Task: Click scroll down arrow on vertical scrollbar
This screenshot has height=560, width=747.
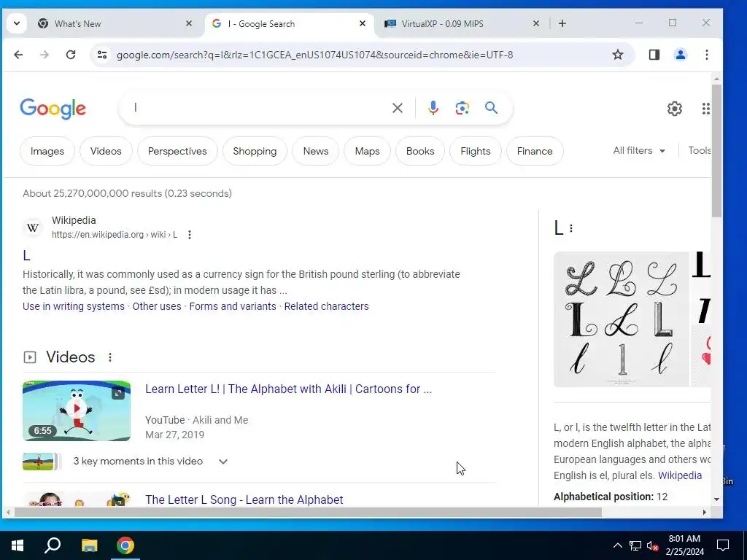Action: pos(716,499)
